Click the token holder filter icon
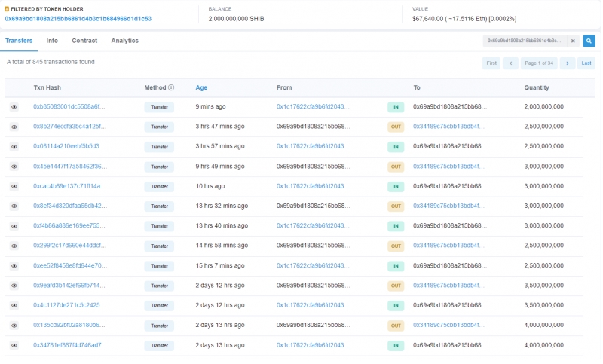Image resolution: width=603 pixels, height=364 pixels. 7,9
